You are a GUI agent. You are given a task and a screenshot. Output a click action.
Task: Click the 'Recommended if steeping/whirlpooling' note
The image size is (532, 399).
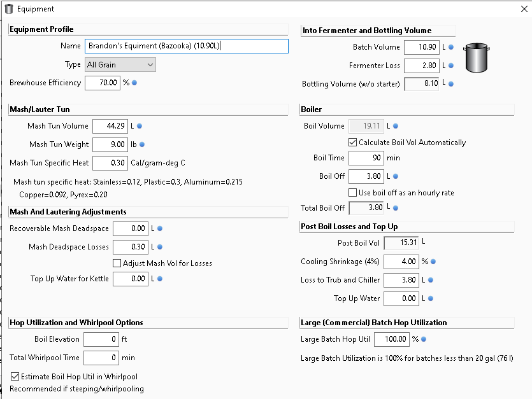(76, 389)
